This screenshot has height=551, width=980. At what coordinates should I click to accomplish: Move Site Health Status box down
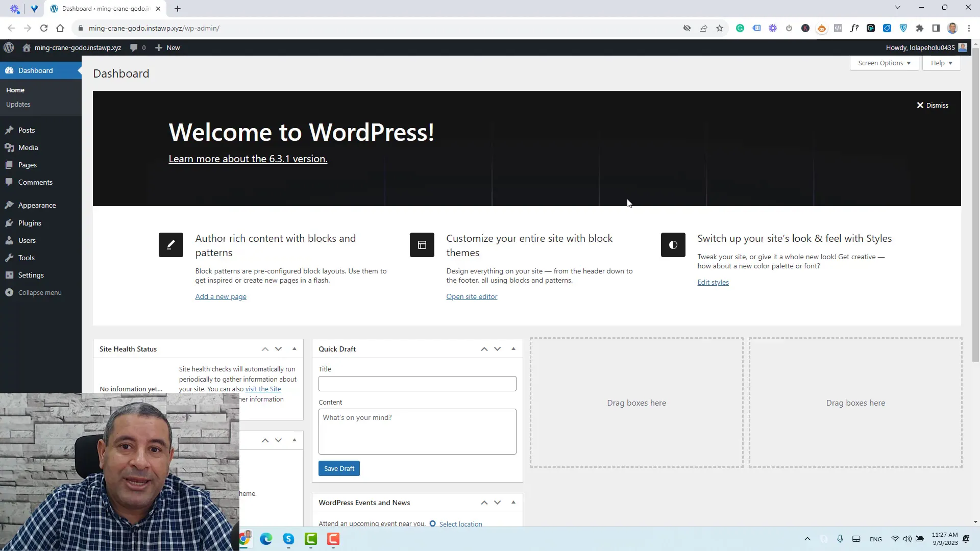pos(278,349)
